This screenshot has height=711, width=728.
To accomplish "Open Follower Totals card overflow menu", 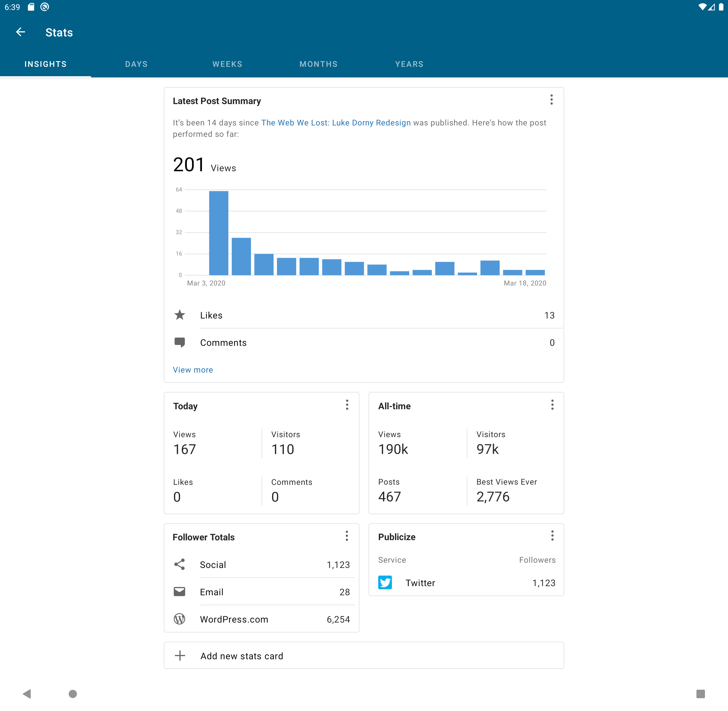I will pos(347,536).
